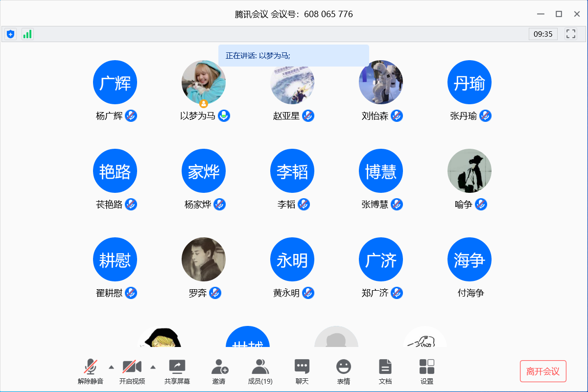Open the 表情 emoji reactions
This screenshot has height=392, width=588.
pyautogui.click(x=344, y=371)
